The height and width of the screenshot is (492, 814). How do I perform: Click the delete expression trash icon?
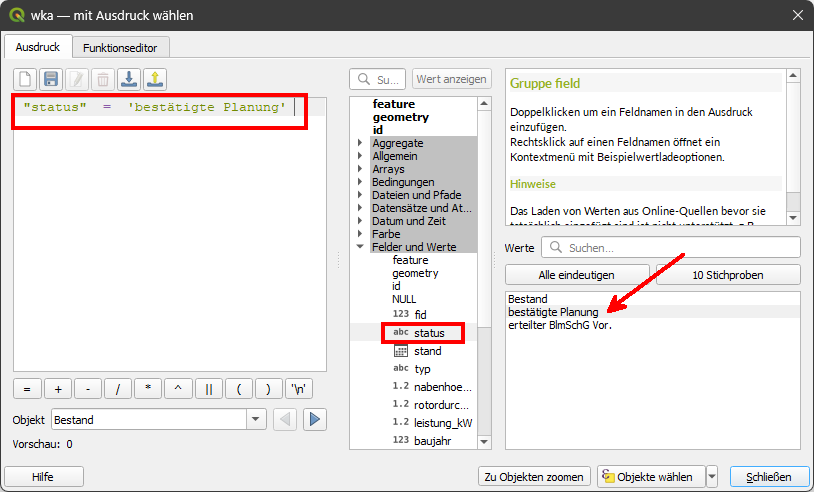coord(103,79)
